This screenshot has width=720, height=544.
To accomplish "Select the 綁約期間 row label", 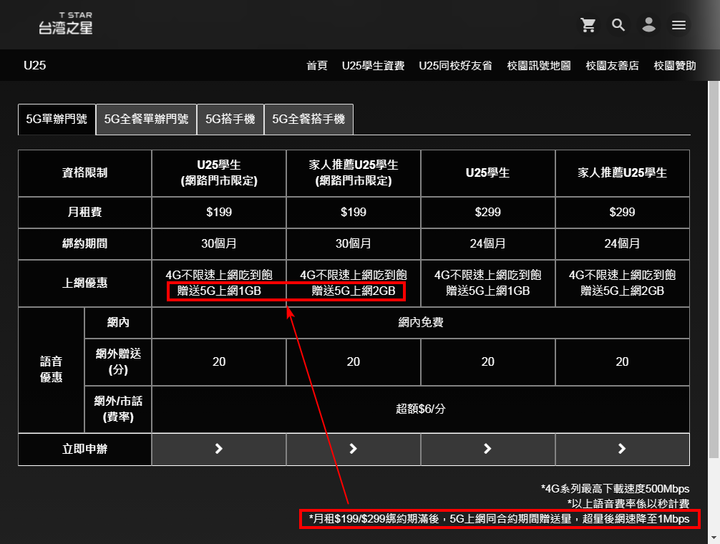I will [x=84, y=243].
